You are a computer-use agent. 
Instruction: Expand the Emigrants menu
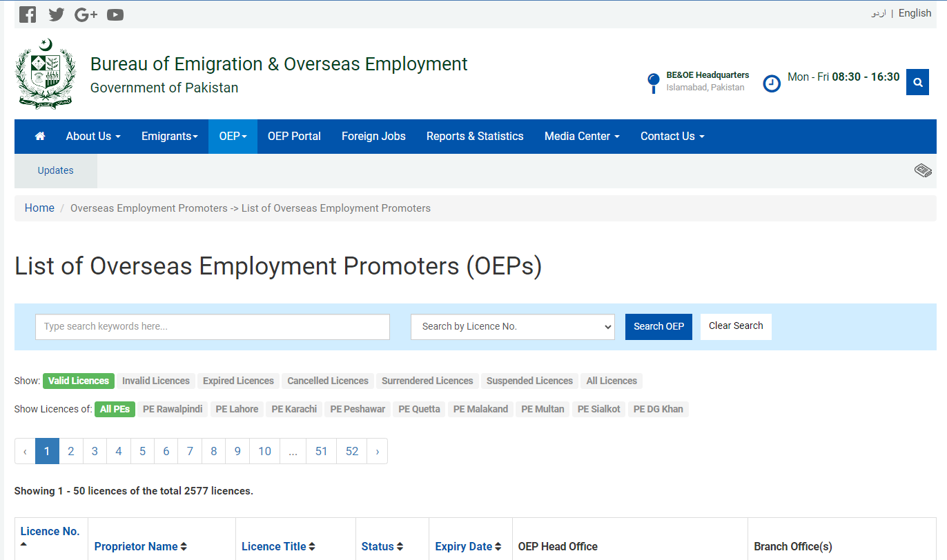[x=170, y=137]
